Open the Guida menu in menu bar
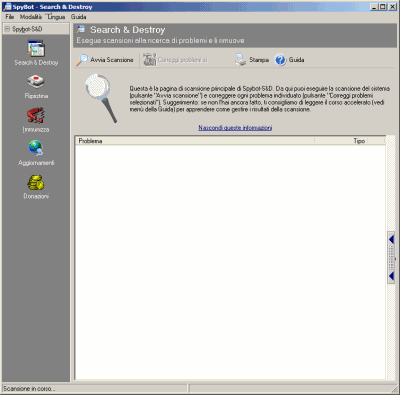 (78, 17)
